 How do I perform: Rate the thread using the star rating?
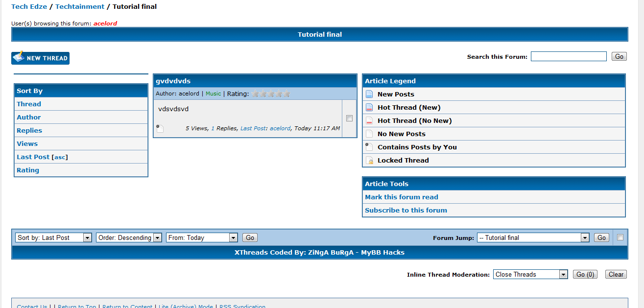[x=271, y=94]
